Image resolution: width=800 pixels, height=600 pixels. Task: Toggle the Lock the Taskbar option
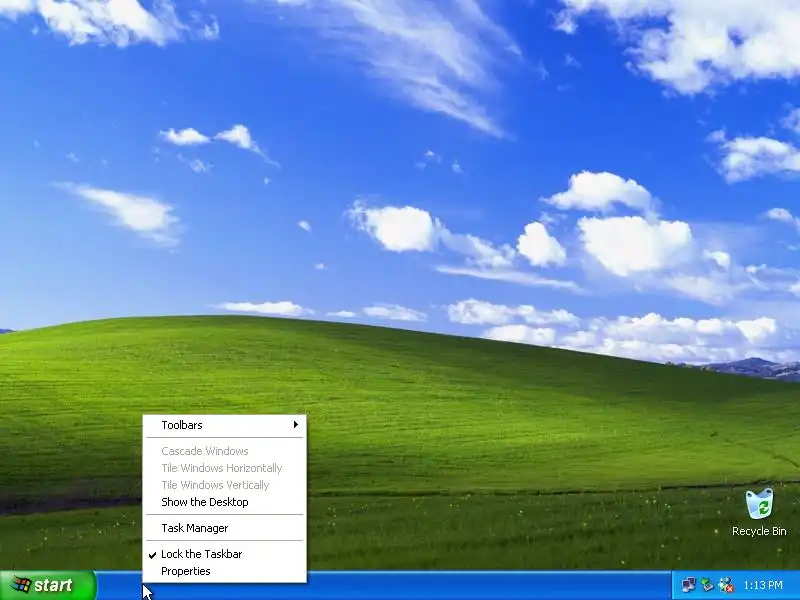point(224,554)
